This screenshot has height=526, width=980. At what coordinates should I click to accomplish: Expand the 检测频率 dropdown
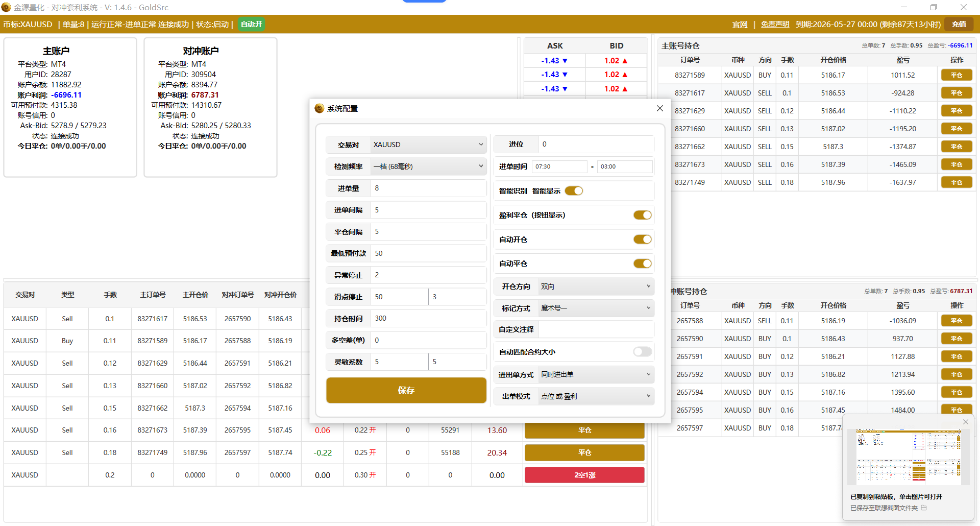pos(428,166)
